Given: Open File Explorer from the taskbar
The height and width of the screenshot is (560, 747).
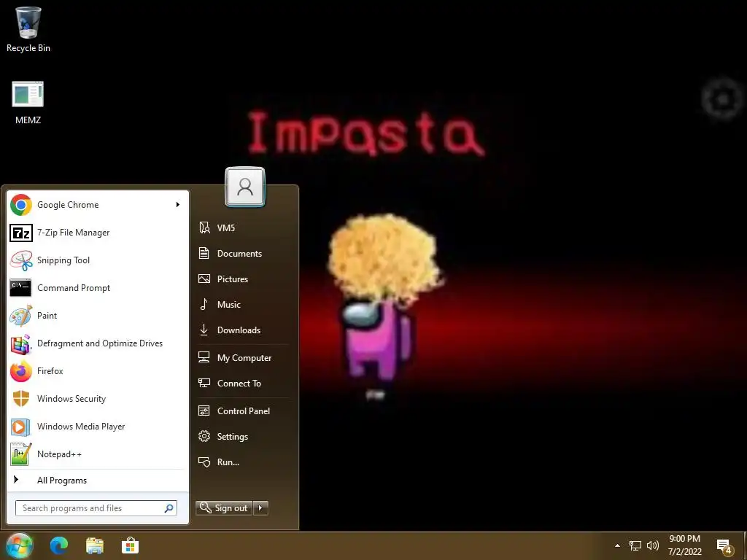Looking at the screenshot, I should [95, 545].
